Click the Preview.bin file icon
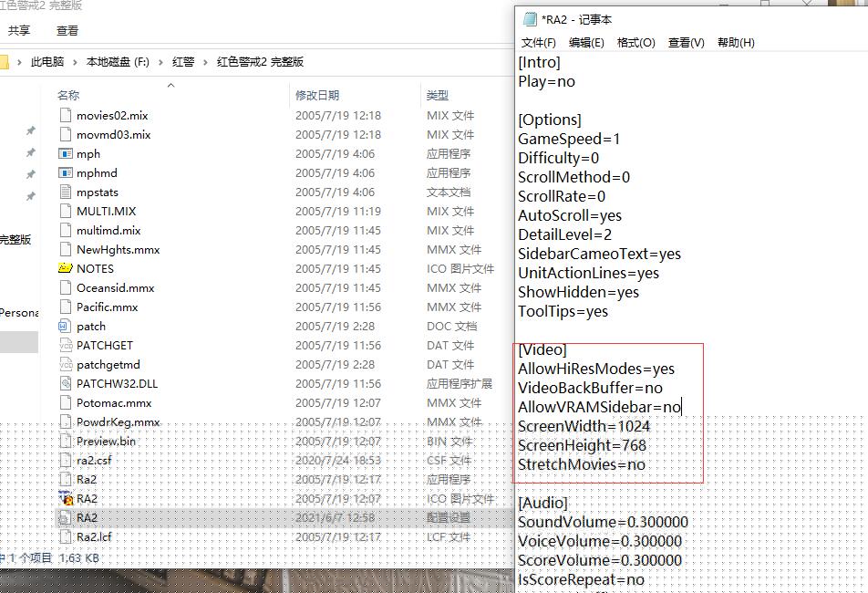Image resolution: width=868 pixels, height=593 pixels. coord(66,442)
